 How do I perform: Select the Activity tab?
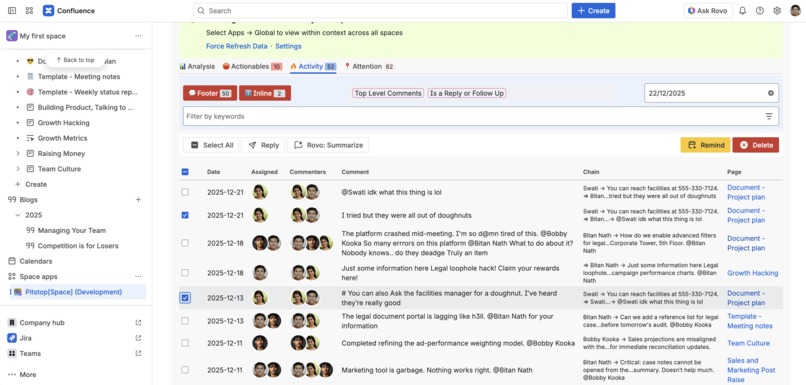(x=313, y=66)
